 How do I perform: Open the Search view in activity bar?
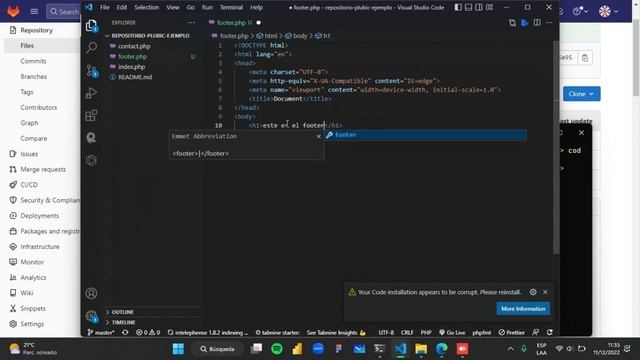pyautogui.click(x=91, y=47)
